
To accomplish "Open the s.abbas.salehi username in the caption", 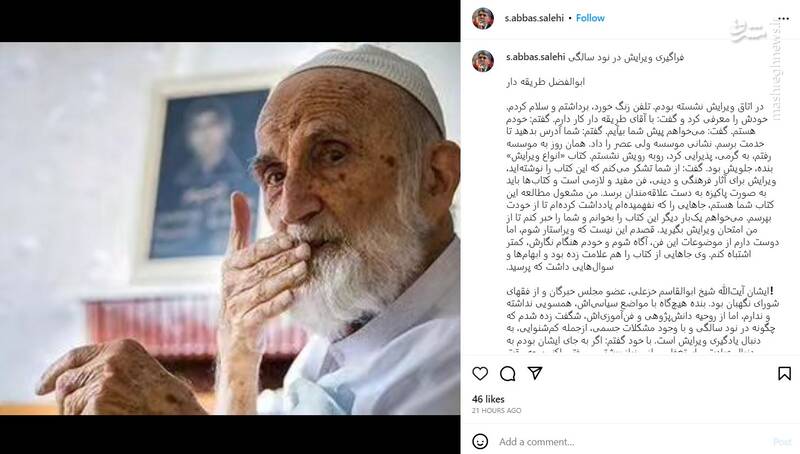I will (x=535, y=58).
